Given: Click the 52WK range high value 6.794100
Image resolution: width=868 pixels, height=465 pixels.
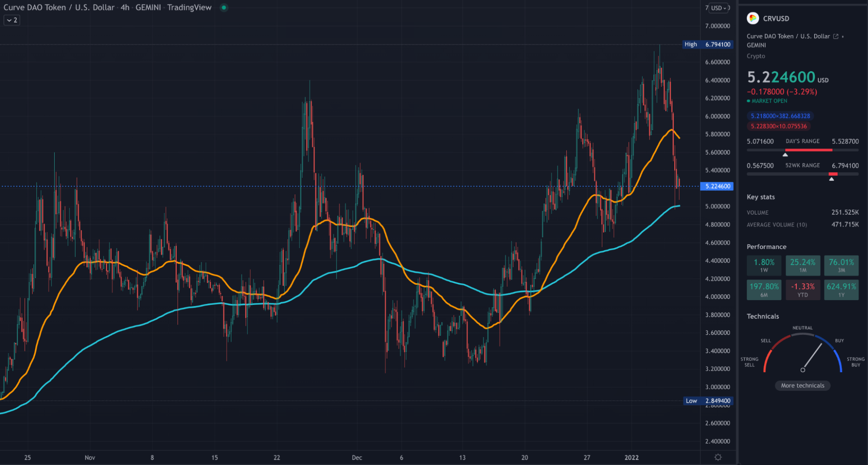Looking at the screenshot, I should [845, 166].
